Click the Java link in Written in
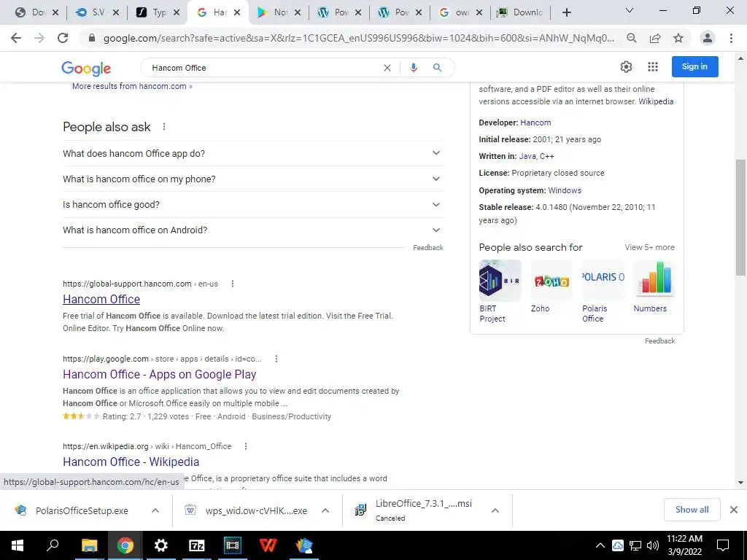This screenshot has height=560, width=747. coord(527,156)
